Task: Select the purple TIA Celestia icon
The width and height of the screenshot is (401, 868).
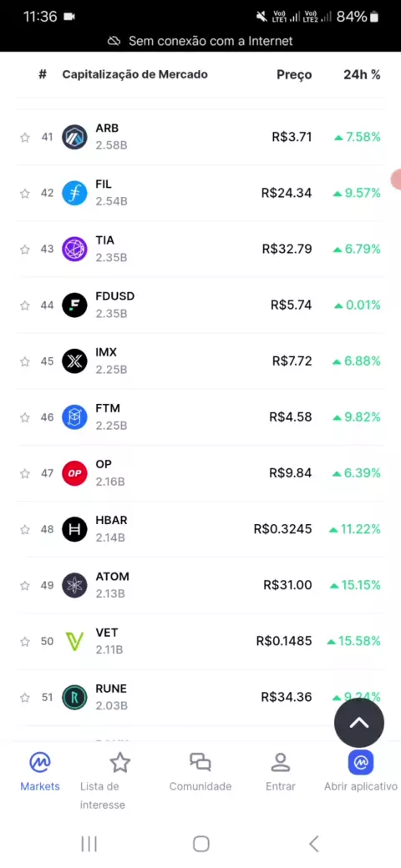Action: click(74, 249)
